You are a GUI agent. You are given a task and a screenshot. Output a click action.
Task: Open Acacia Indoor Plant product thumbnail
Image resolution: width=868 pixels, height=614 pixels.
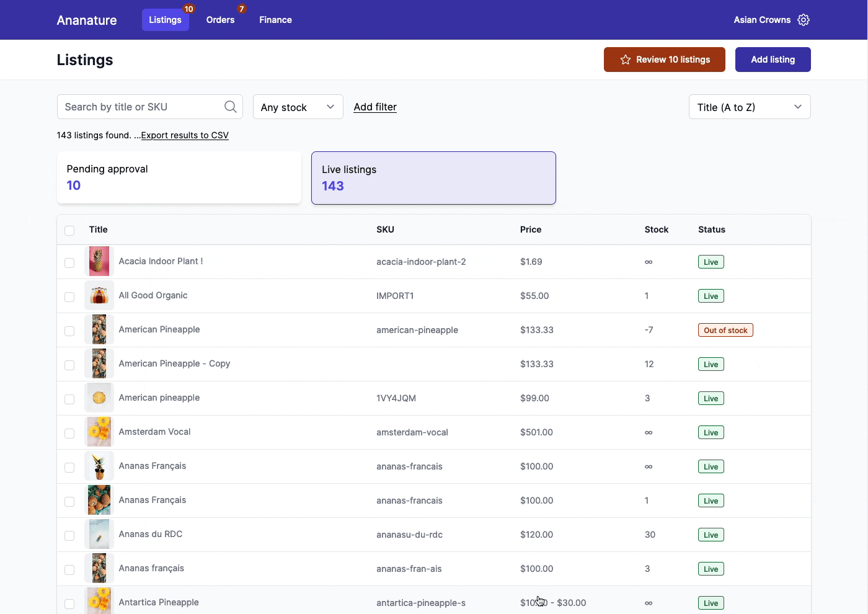click(99, 262)
